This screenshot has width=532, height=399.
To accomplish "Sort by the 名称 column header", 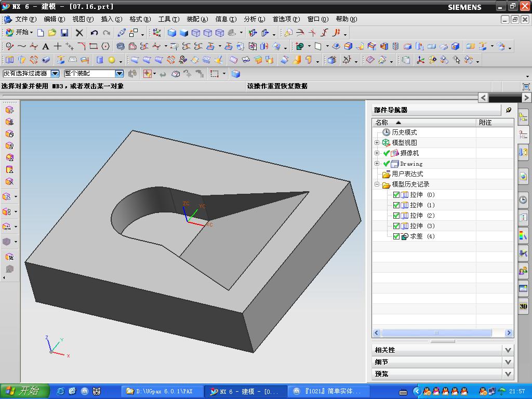I will tap(424, 123).
